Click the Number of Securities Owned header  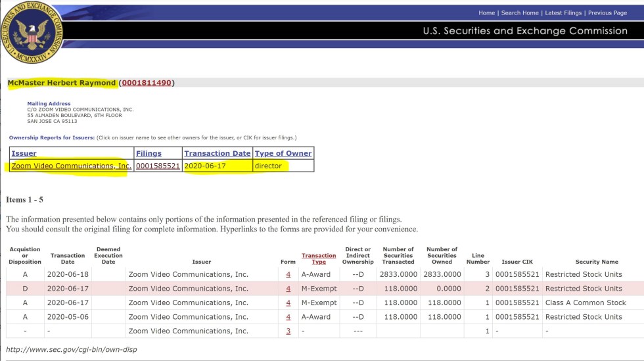click(442, 255)
